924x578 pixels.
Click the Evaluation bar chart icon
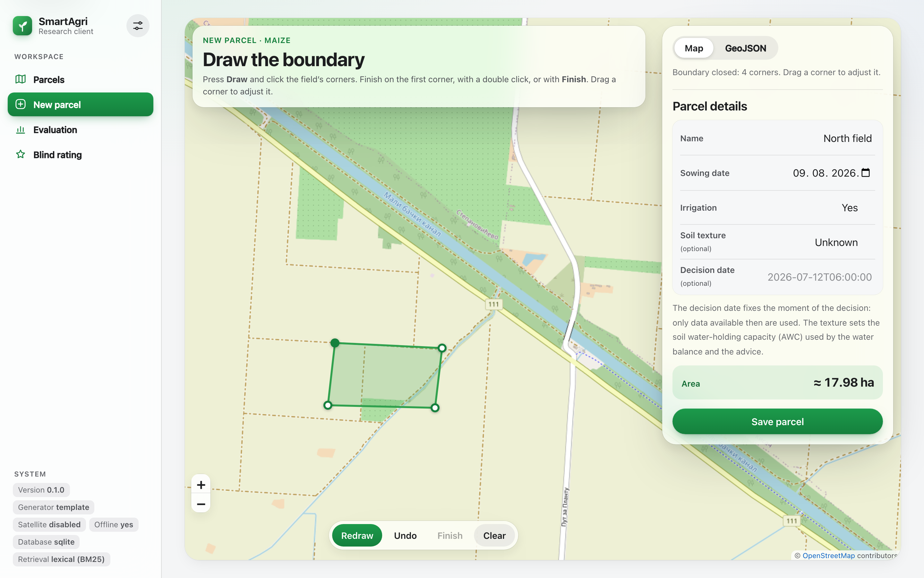21,130
